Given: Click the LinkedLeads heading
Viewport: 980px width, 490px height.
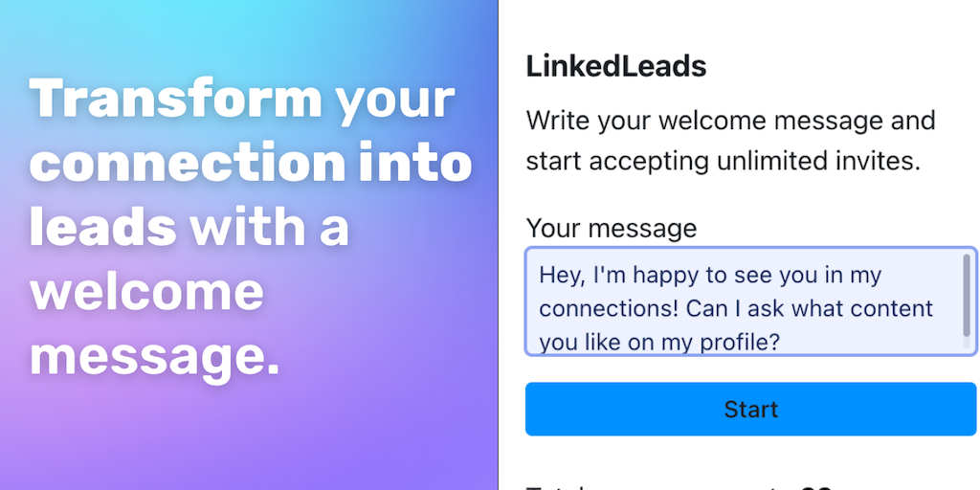Looking at the screenshot, I should 615,66.
